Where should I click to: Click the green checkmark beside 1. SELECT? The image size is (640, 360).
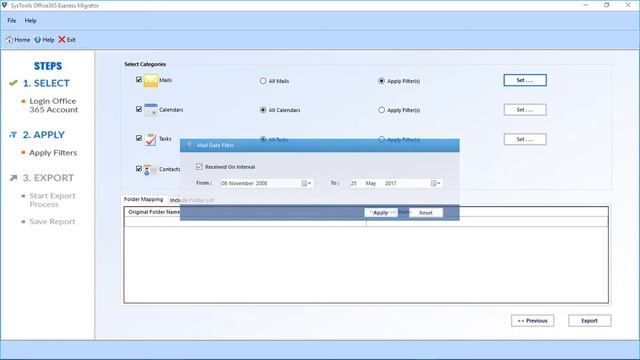[x=13, y=83]
